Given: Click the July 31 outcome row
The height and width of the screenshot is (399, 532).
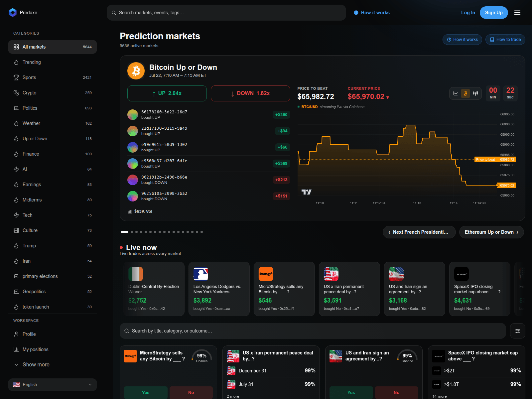Looking at the screenshot, I should (x=271, y=384).
